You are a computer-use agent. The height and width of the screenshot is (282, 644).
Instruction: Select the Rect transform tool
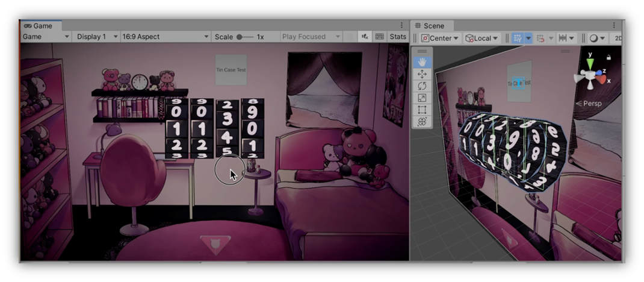(x=422, y=110)
